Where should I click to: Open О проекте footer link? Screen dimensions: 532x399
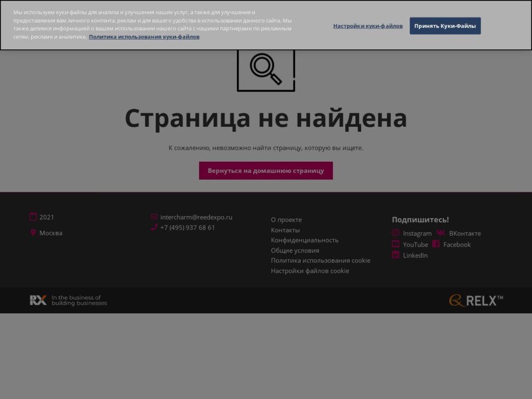click(286, 220)
